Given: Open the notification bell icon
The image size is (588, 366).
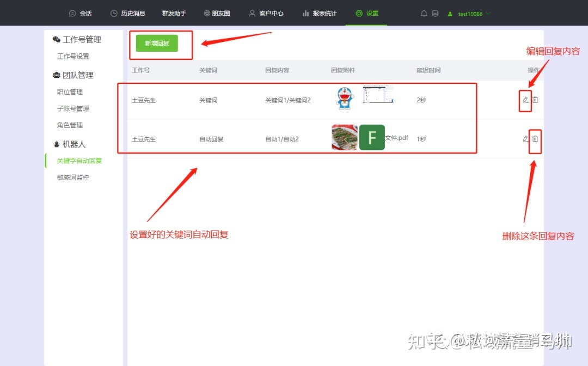Looking at the screenshot, I should click(x=424, y=14).
